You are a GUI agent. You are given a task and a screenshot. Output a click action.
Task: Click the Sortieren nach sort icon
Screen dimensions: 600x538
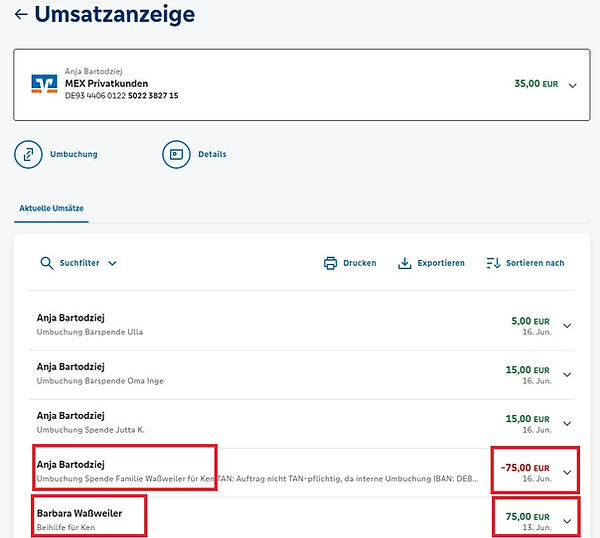point(493,263)
